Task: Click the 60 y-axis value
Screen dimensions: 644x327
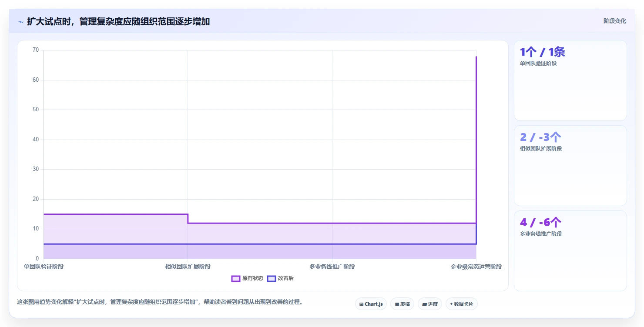Action: [36, 80]
